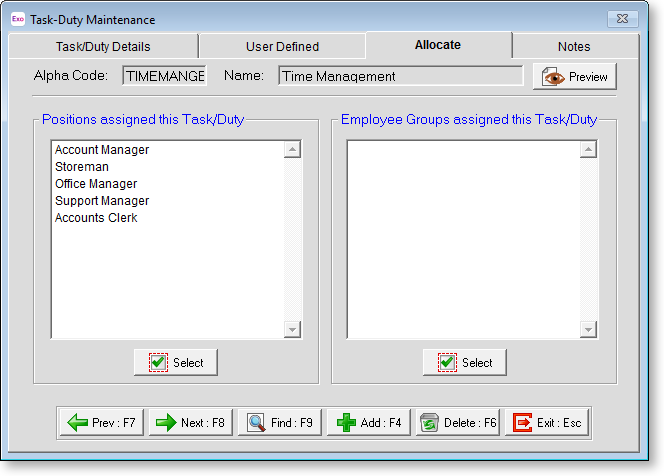Add new task with Add F4
Image resolution: width=664 pixels, height=476 pixels.
coord(369,423)
